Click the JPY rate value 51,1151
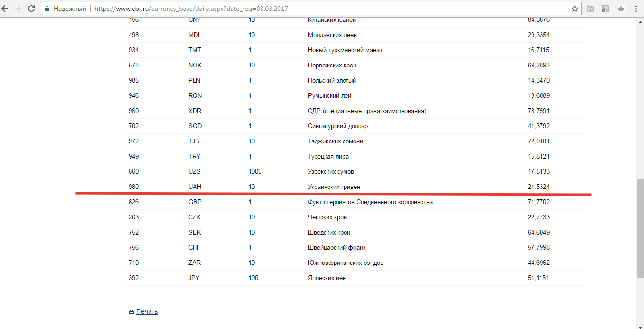 coord(538,278)
